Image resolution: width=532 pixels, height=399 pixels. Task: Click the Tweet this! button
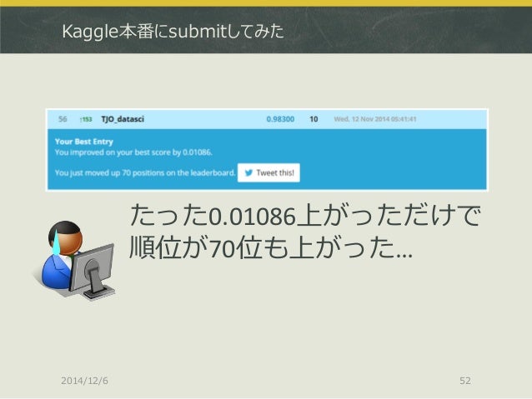(x=269, y=173)
